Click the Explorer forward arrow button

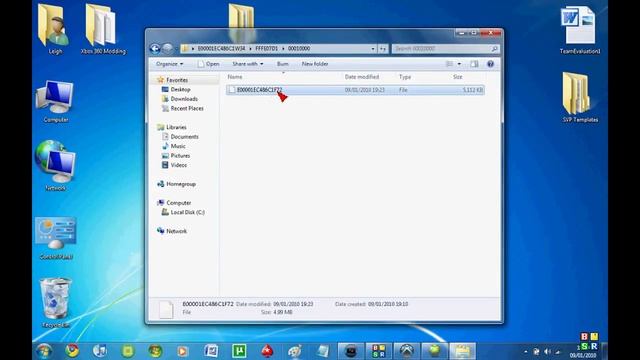coord(167,49)
